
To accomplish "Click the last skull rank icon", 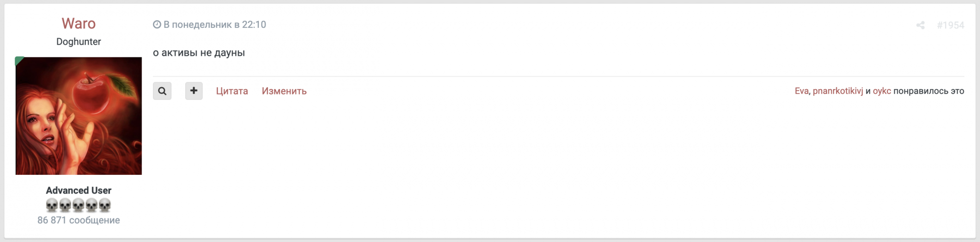I will [x=105, y=205].
